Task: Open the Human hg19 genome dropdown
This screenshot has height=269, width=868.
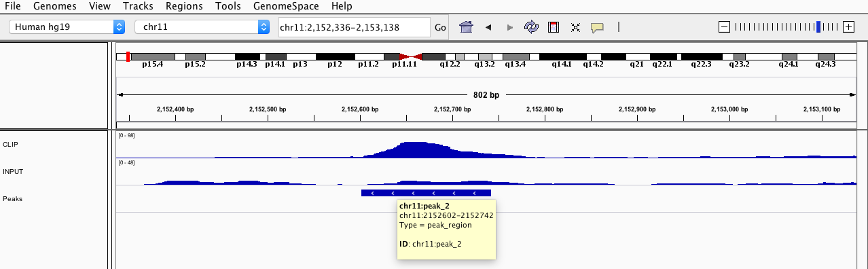Action: click(67, 27)
